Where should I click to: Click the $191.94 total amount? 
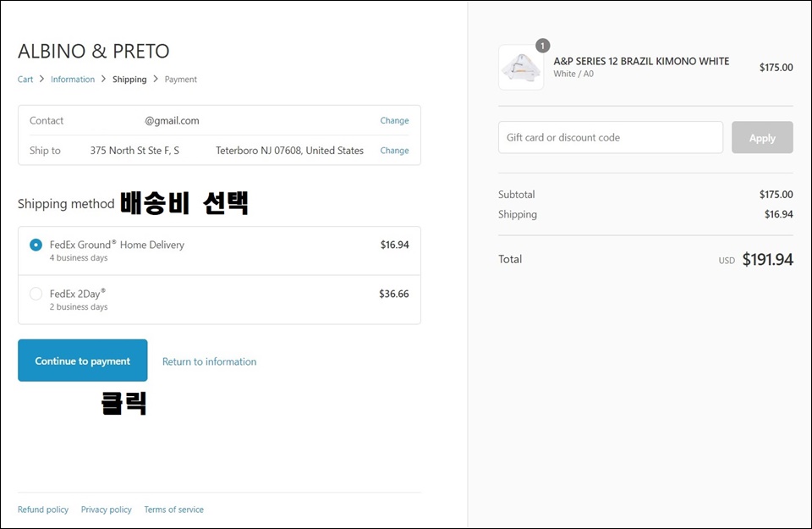coord(767,259)
